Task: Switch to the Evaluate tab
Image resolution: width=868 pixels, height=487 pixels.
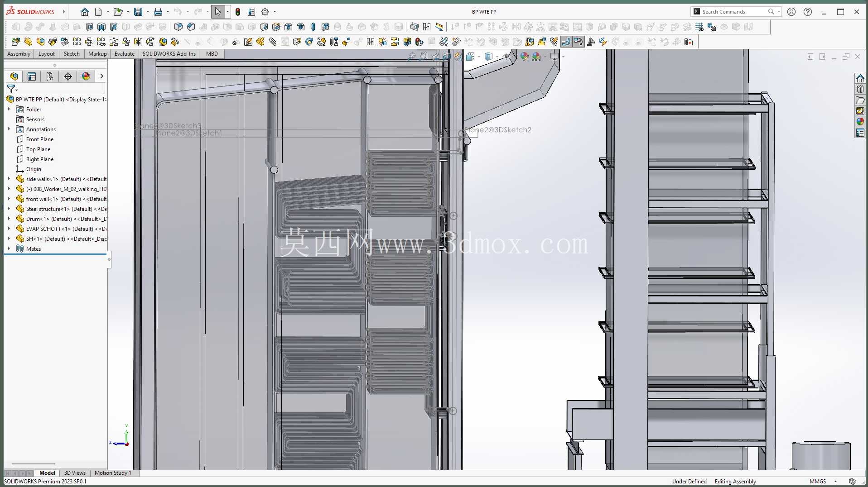Action: [x=125, y=53]
